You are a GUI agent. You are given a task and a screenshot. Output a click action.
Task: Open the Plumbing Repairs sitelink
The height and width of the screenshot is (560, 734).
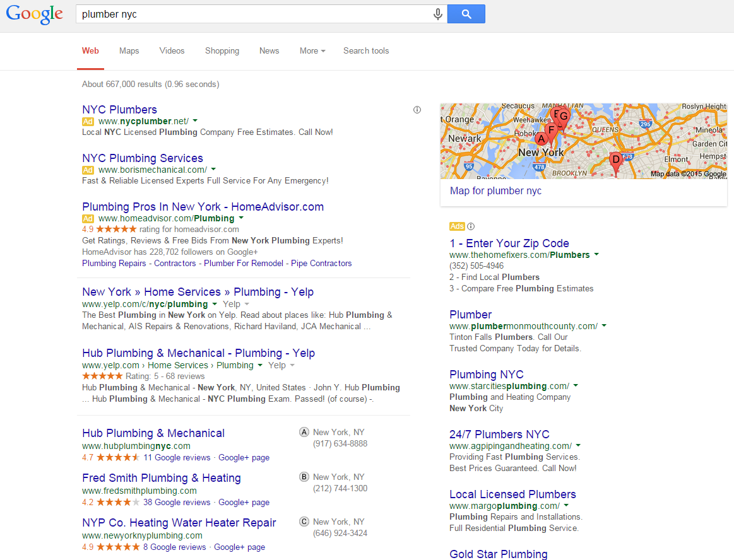click(114, 264)
